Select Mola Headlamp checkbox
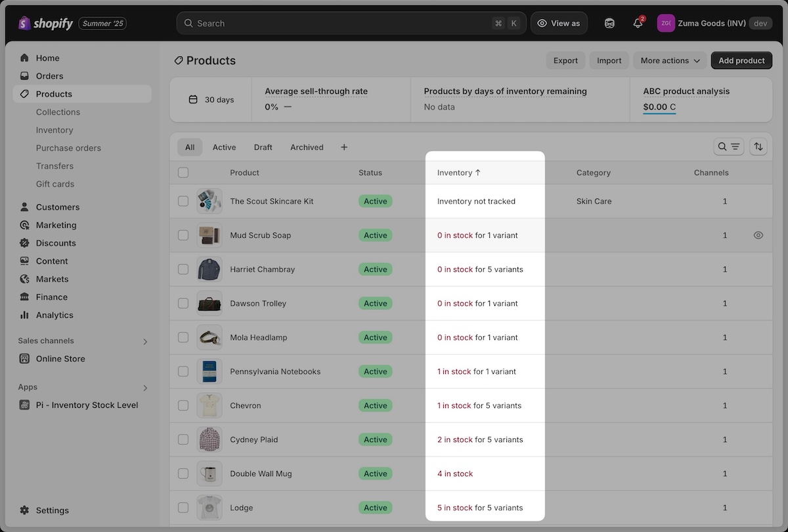 (183, 338)
